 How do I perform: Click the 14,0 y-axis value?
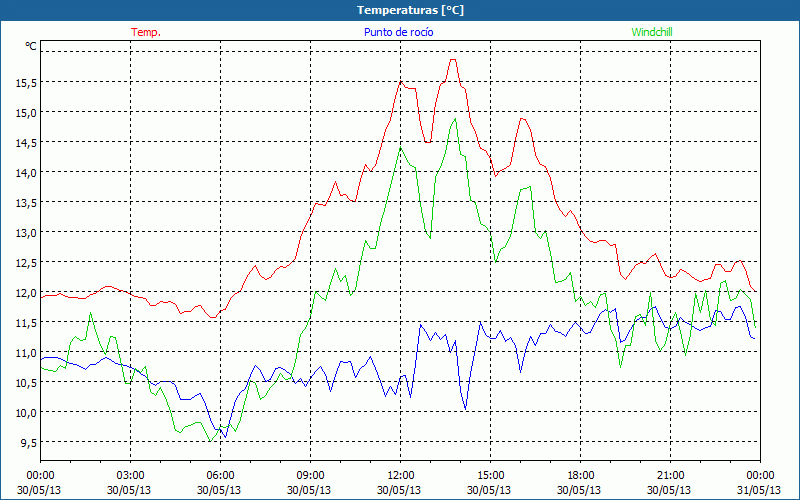point(27,173)
